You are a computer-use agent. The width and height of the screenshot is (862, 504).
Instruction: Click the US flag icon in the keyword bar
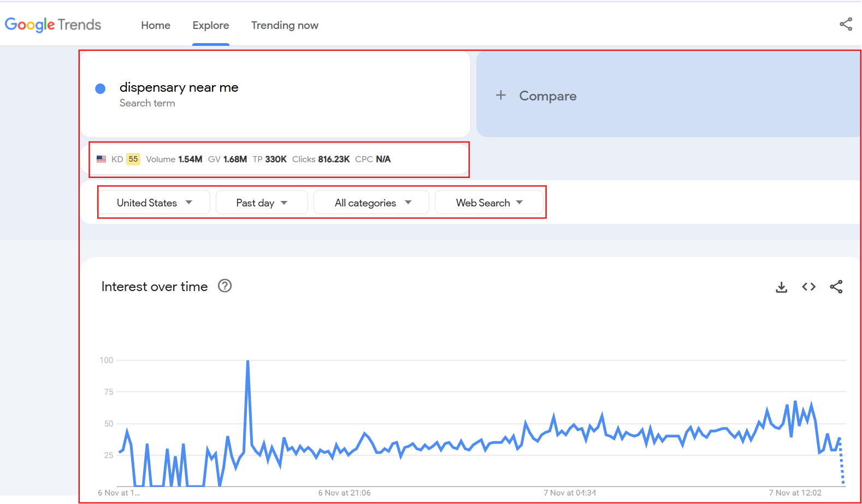tap(102, 159)
